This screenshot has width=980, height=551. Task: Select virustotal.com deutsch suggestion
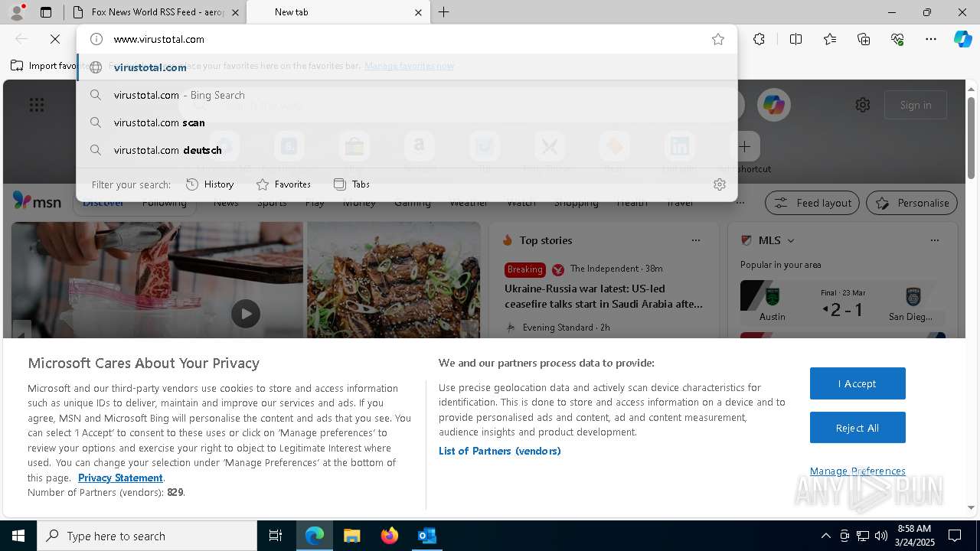[407, 150]
